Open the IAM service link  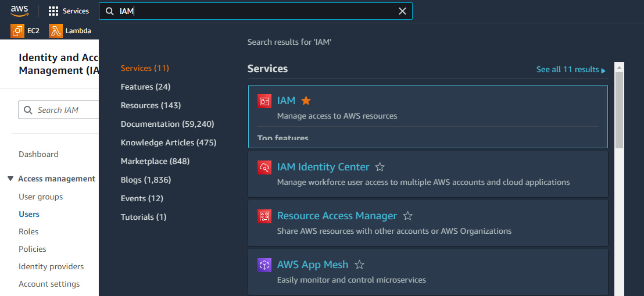[287, 100]
